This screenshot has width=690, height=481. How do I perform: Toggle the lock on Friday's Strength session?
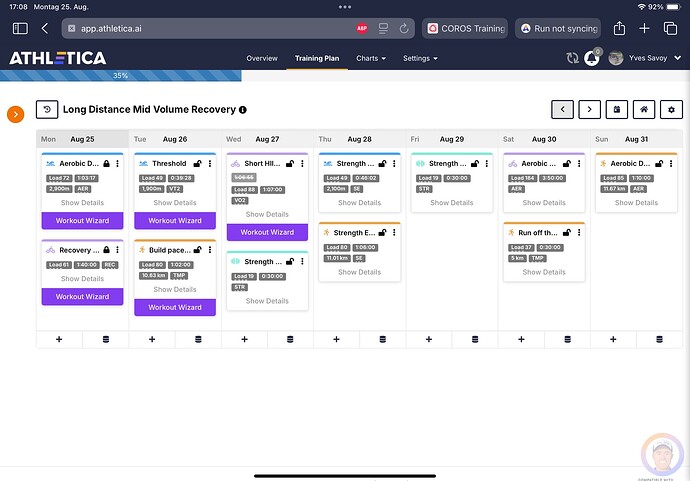tap(474, 163)
